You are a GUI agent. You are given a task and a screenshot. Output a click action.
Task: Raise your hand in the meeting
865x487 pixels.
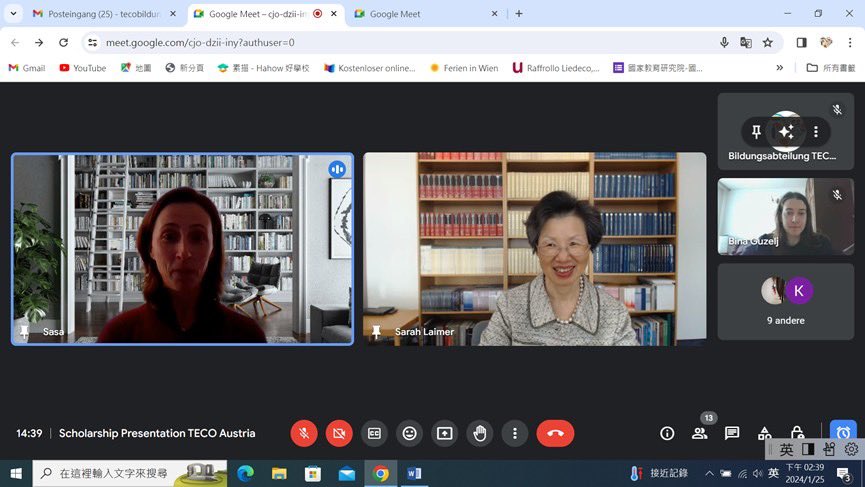coord(479,433)
